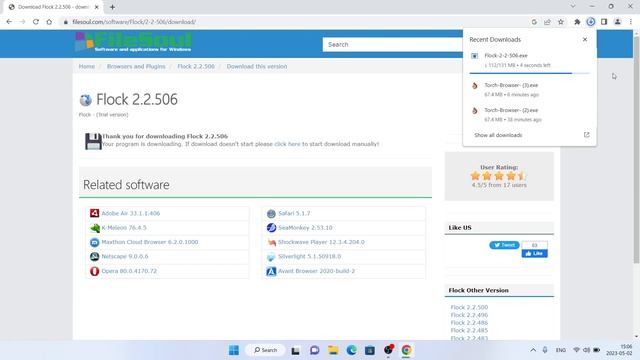Viewport: 640px width, 360px height.
Task: Close the Download Flock 2.2.506 tab
Action: point(97,7)
